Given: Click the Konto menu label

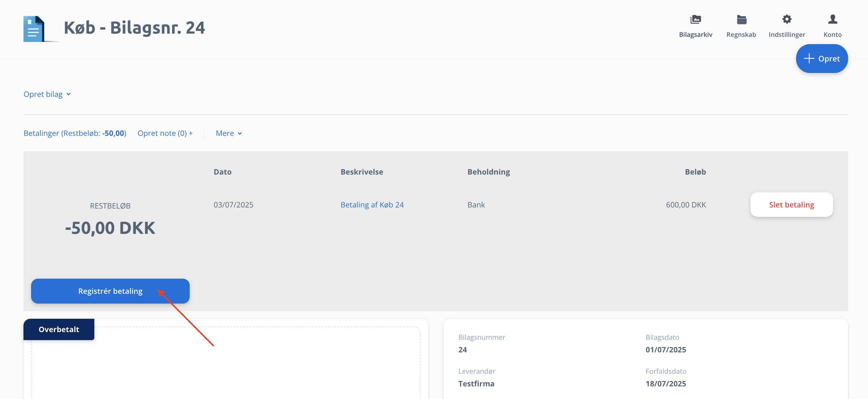Looking at the screenshot, I should [x=833, y=35].
